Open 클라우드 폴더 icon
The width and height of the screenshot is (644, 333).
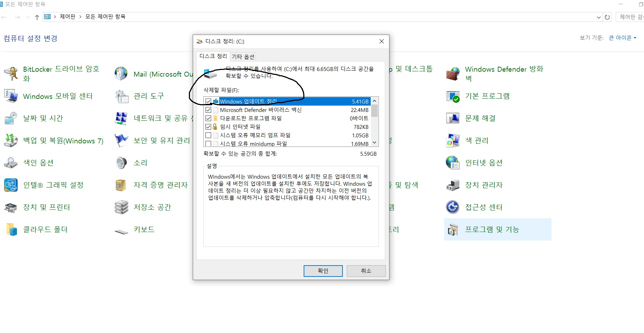[x=11, y=230]
